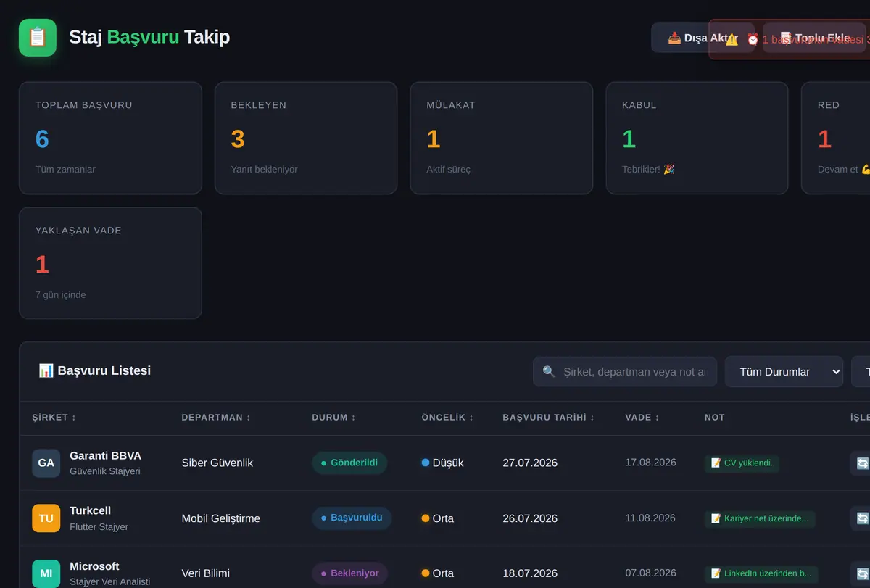
Task: Click the refresh status icon in Garanti BBVA row
Action: pyautogui.click(x=862, y=463)
